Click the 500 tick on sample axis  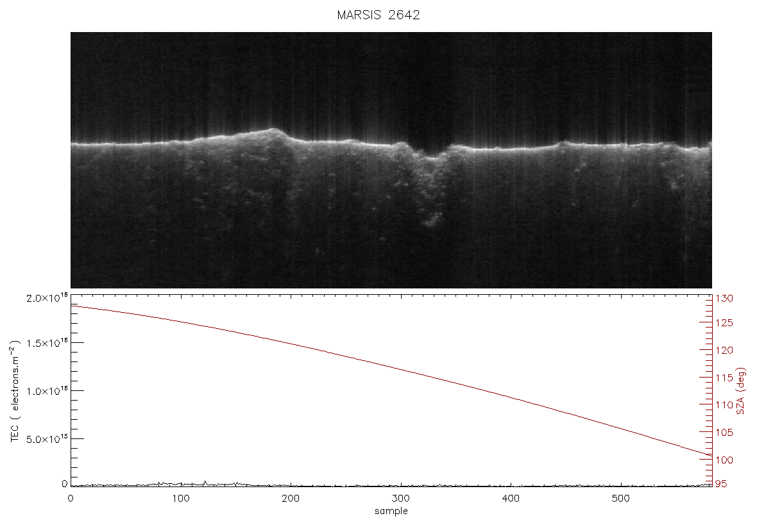coord(621,498)
